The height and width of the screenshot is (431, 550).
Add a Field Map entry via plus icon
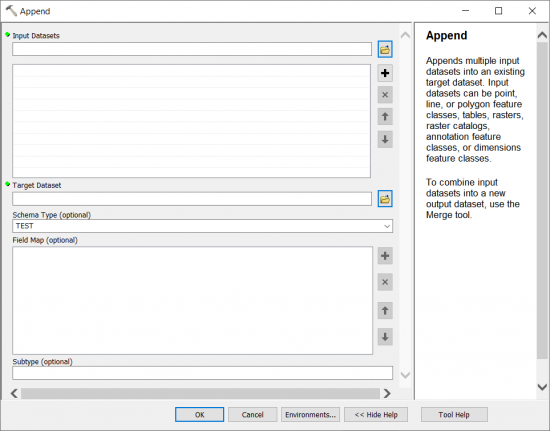click(x=385, y=256)
